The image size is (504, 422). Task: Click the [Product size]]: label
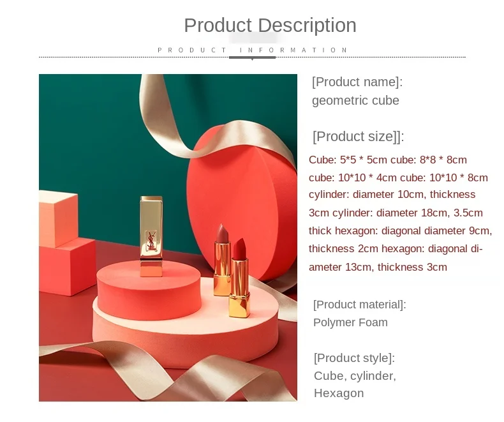[359, 137]
